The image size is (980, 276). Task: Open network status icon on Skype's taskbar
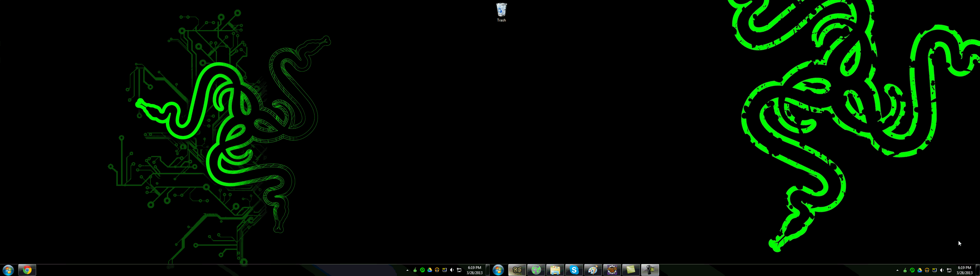pyautogui.click(x=949, y=270)
